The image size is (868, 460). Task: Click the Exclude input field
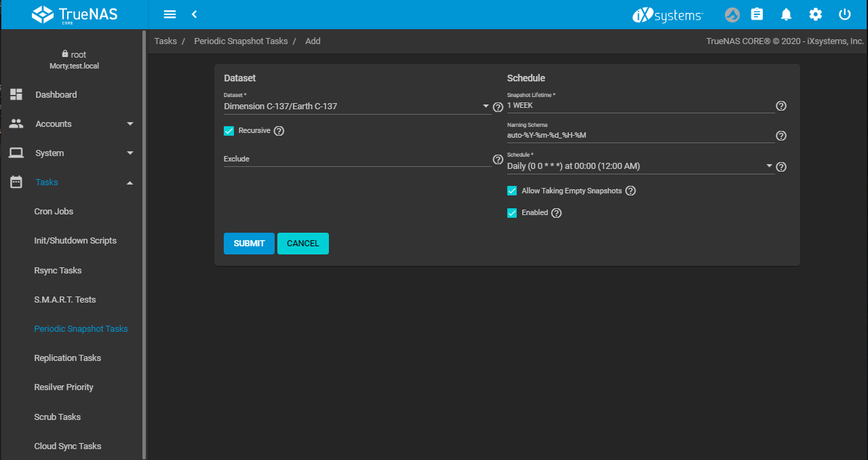pyautogui.click(x=356, y=159)
